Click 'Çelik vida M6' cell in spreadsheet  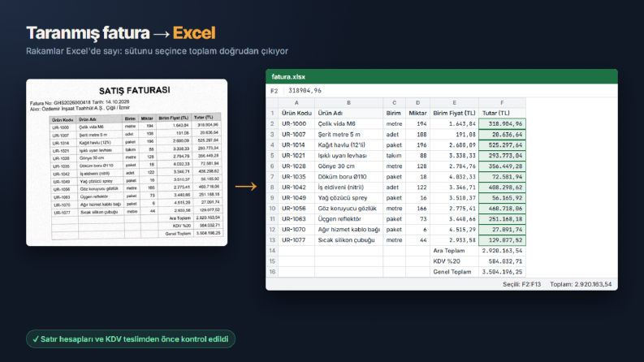point(348,123)
